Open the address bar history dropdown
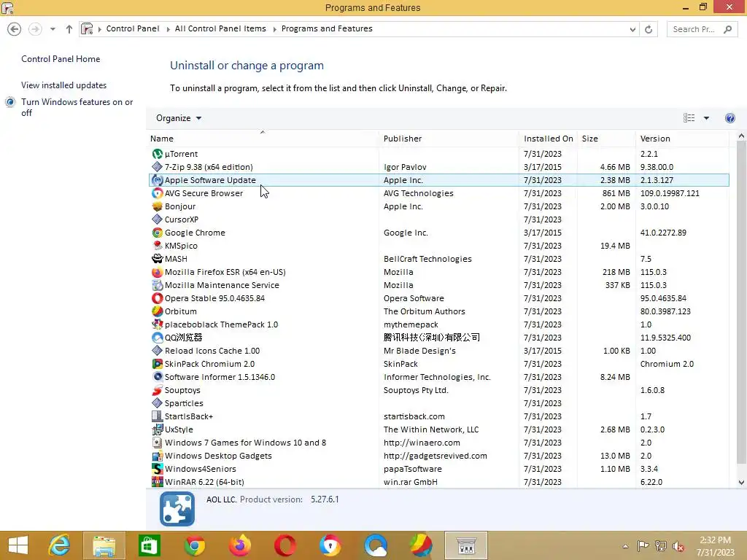Screen dimensions: 747x560 tap(632, 29)
